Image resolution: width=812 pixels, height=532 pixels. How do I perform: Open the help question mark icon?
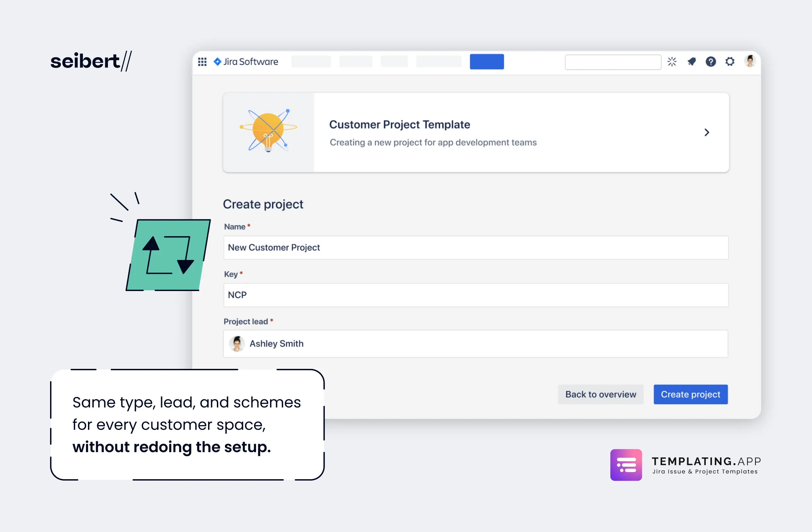coord(711,62)
